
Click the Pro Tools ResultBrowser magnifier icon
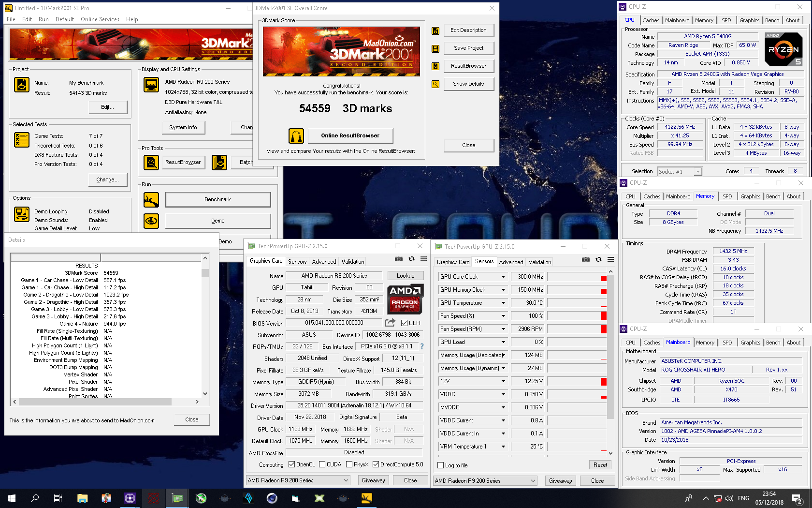pyautogui.click(x=151, y=163)
